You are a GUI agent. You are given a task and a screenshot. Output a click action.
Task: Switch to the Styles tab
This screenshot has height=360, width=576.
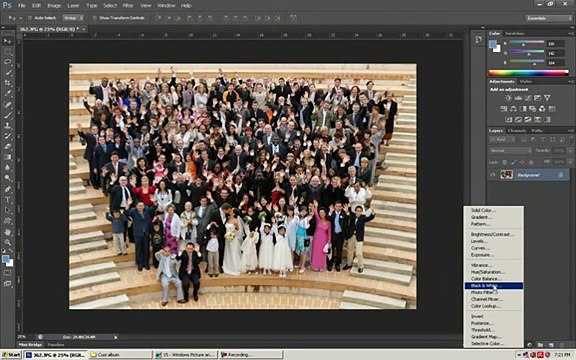pos(526,82)
